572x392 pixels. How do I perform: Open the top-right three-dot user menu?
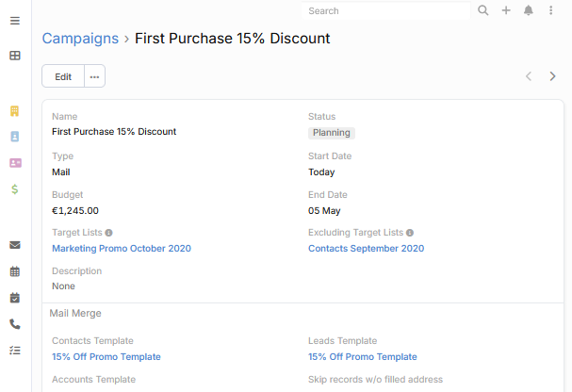click(550, 11)
